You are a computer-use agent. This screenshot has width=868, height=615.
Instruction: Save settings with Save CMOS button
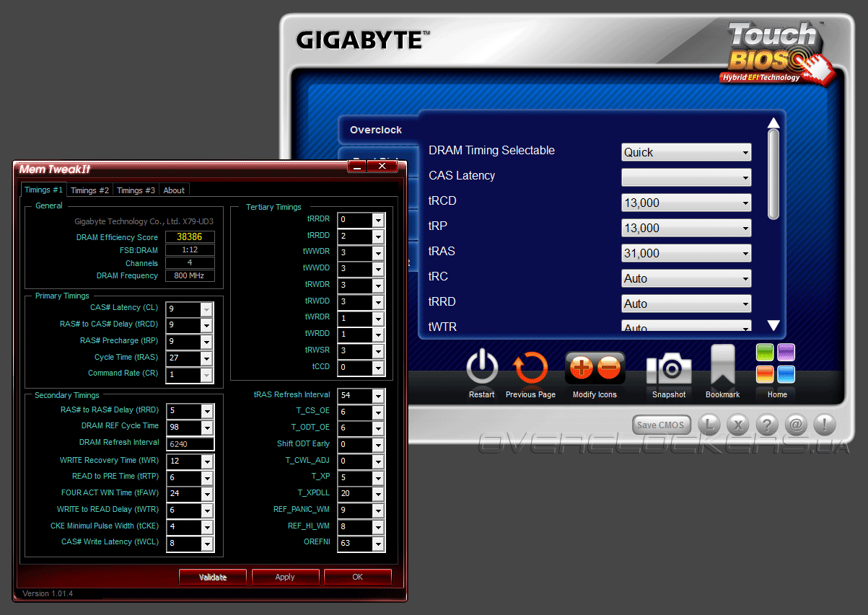661,425
